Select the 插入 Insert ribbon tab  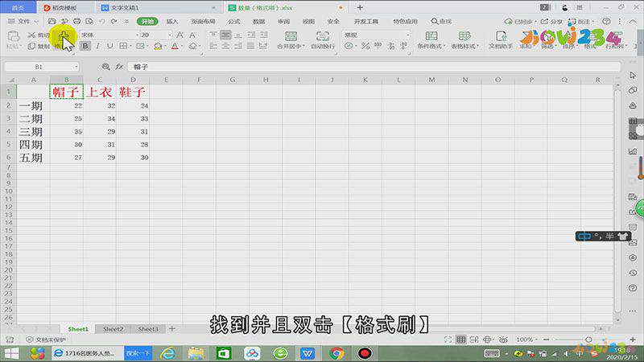[x=172, y=22]
